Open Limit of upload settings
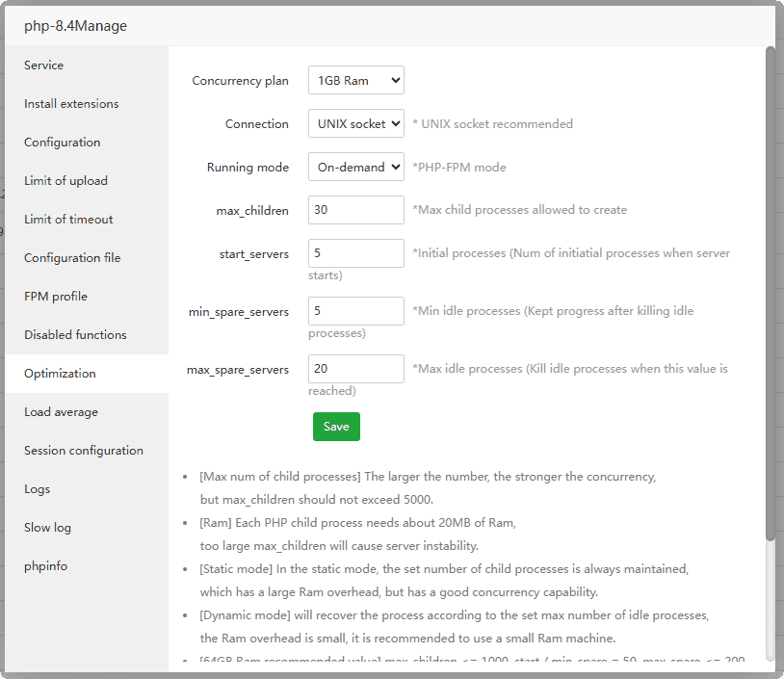The width and height of the screenshot is (784, 679). tap(65, 181)
